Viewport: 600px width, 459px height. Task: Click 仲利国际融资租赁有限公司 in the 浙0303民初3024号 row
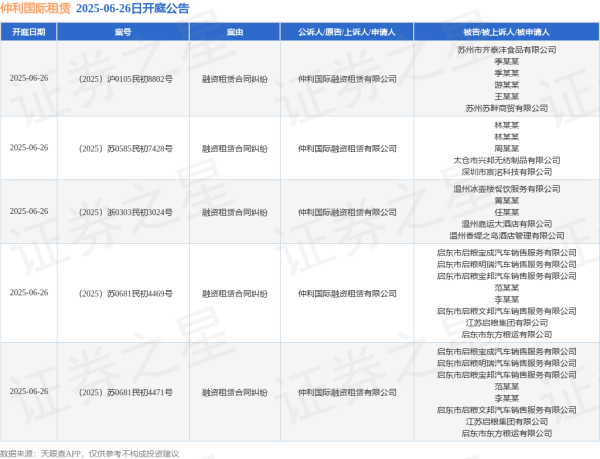coord(347,212)
